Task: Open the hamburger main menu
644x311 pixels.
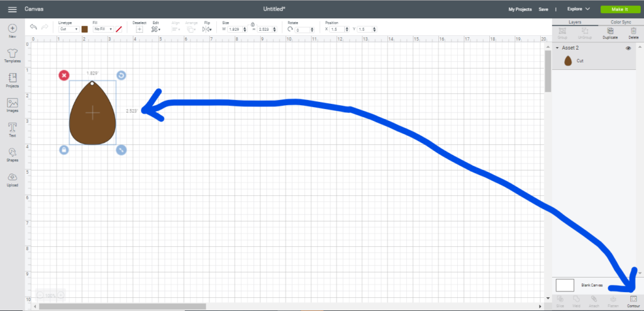Action: pyautogui.click(x=13, y=9)
